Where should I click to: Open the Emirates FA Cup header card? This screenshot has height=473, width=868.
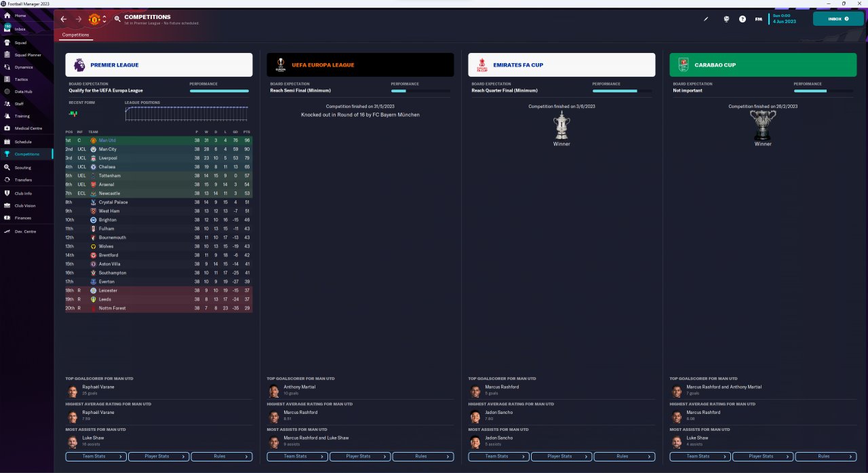pyautogui.click(x=561, y=65)
